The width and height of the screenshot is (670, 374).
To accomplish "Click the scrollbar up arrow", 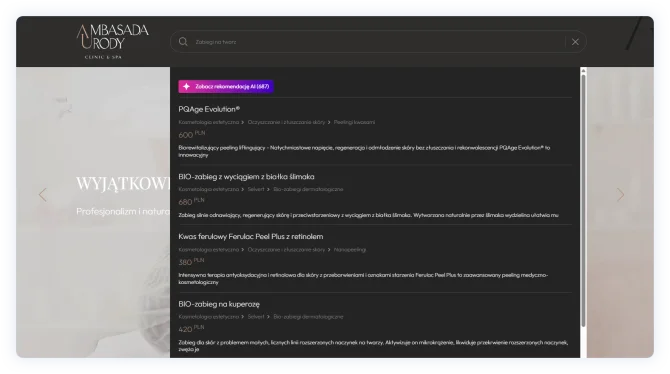I will (x=583, y=71).
